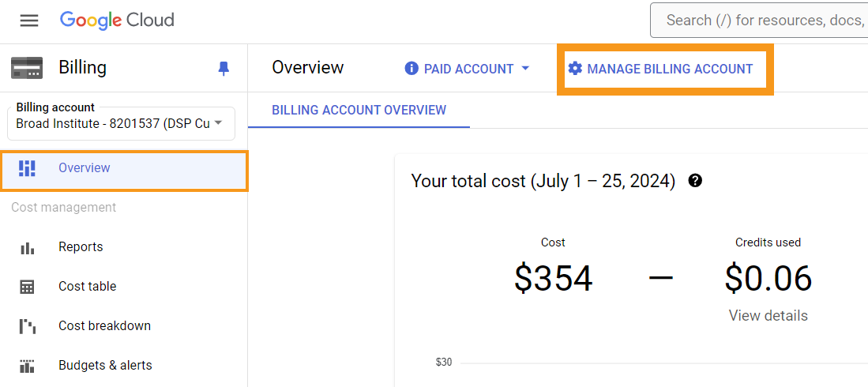Screen dimensions: 868x387
Task: Click the search resources input field
Action: 759,21
